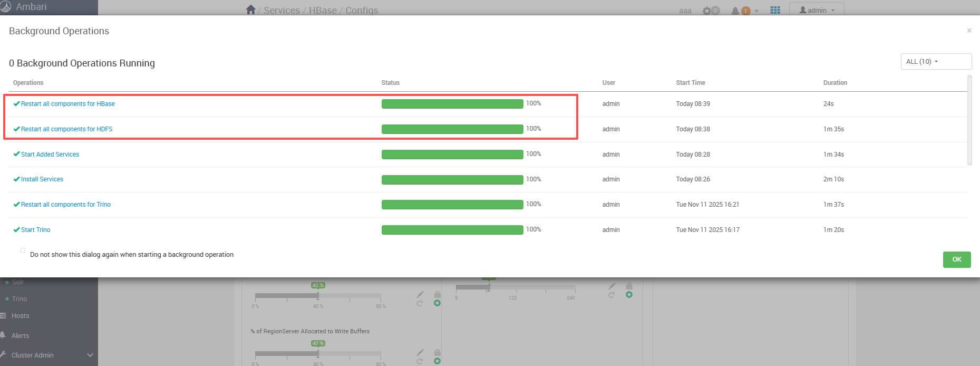Select Trino service in the sidebar
Screen dimensions: 980x366
20,299
